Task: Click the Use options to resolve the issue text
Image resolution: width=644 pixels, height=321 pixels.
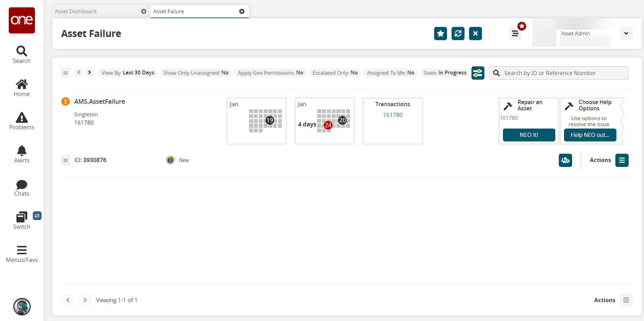Action: click(589, 121)
